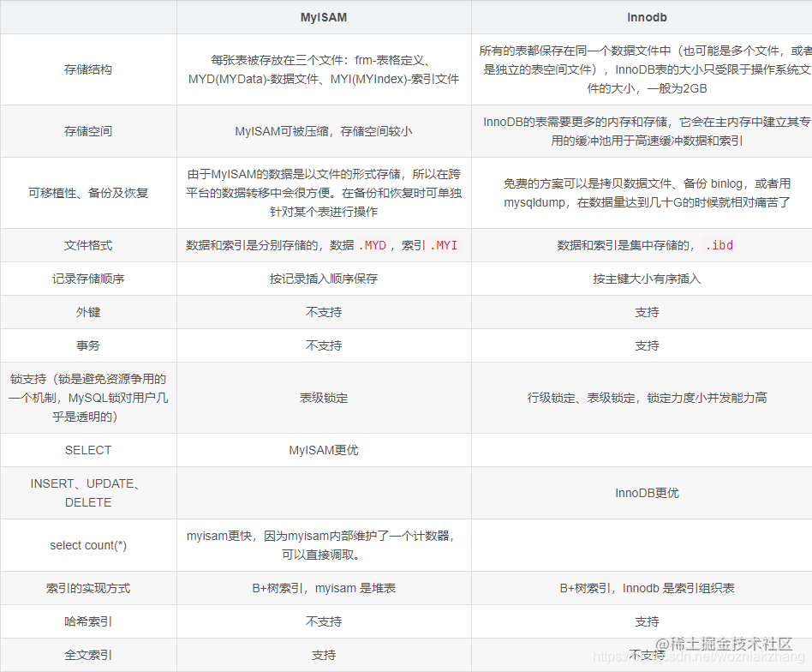Select the select count(*) row label
The image size is (812, 672).
click(x=88, y=545)
